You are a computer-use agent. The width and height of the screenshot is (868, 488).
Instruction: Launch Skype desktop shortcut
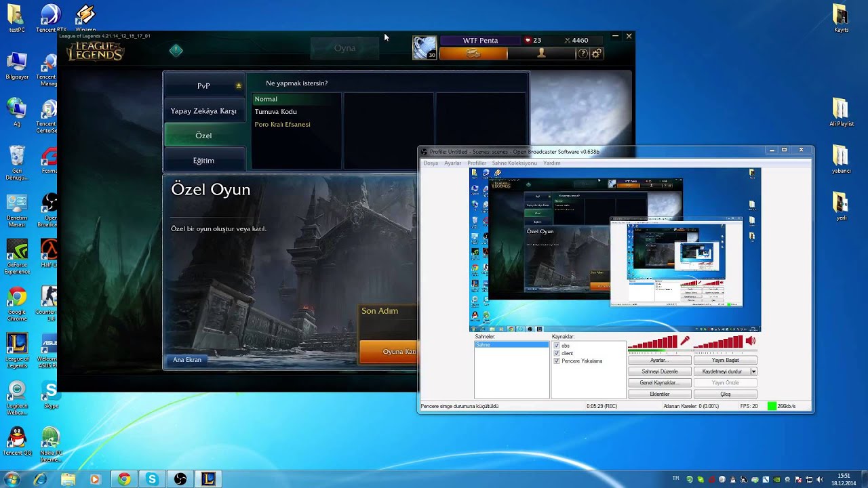point(51,395)
